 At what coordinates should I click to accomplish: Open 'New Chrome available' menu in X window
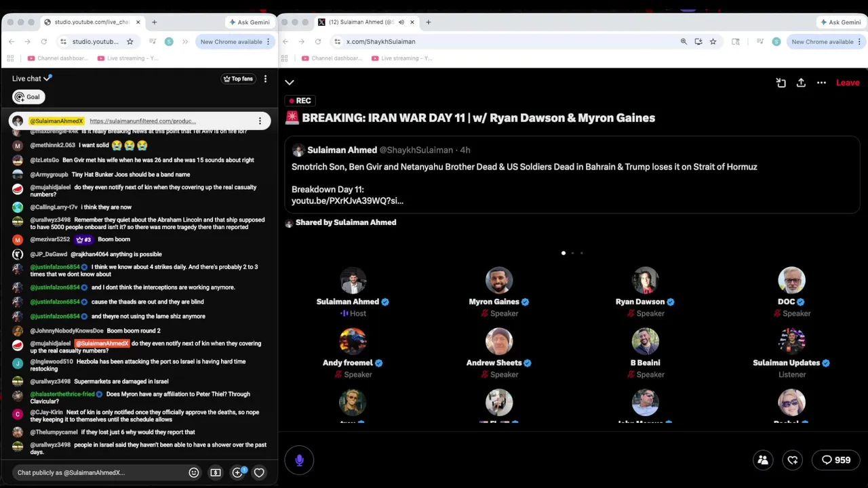pyautogui.click(x=827, y=41)
